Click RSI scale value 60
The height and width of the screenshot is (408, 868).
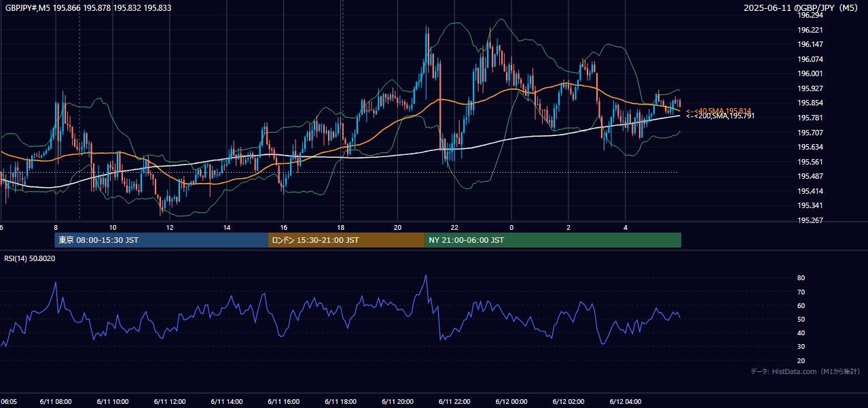(801, 305)
